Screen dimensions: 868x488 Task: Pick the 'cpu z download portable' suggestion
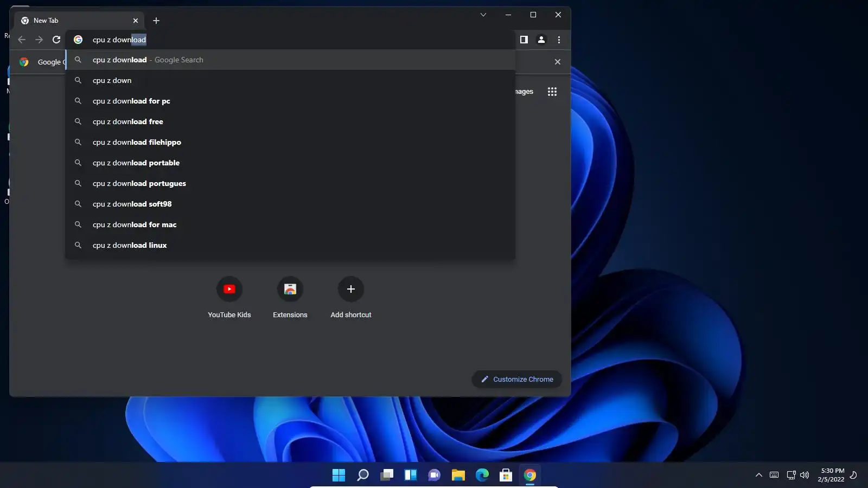click(290, 163)
